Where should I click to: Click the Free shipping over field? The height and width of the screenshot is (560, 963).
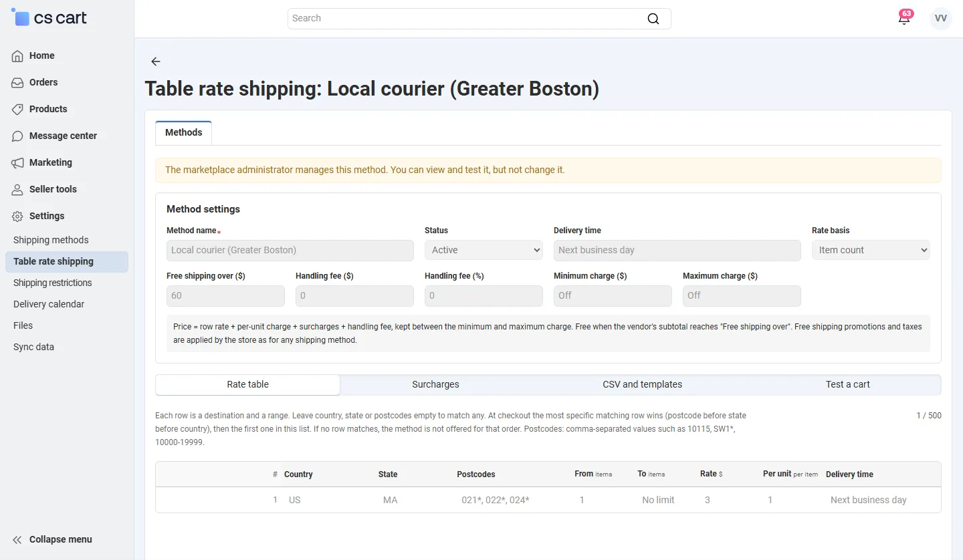click(225, 295)
